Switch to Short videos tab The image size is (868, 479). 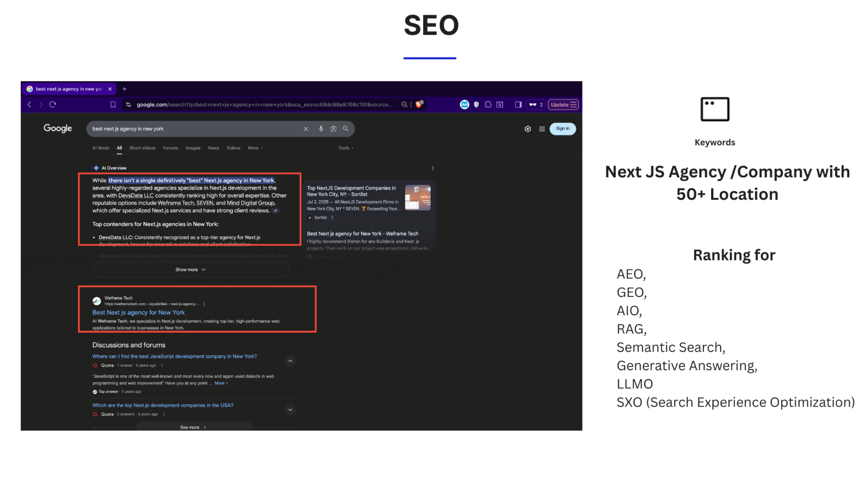pos(142,148)
